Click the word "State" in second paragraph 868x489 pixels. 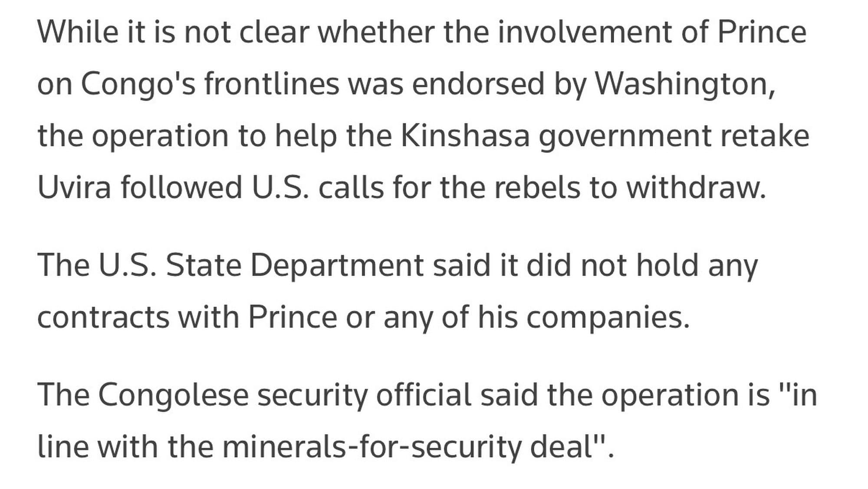tap(204, 265)
